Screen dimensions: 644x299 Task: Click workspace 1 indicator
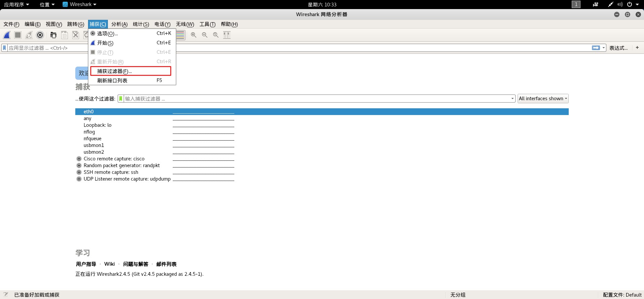[x=576, y=4]
